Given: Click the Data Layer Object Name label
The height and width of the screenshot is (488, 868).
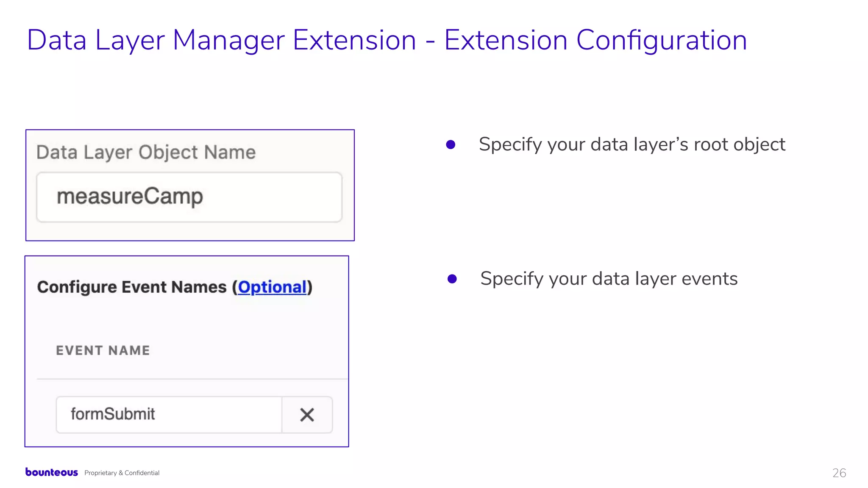Looking at the screenshot, I should [x=146, y=152].
